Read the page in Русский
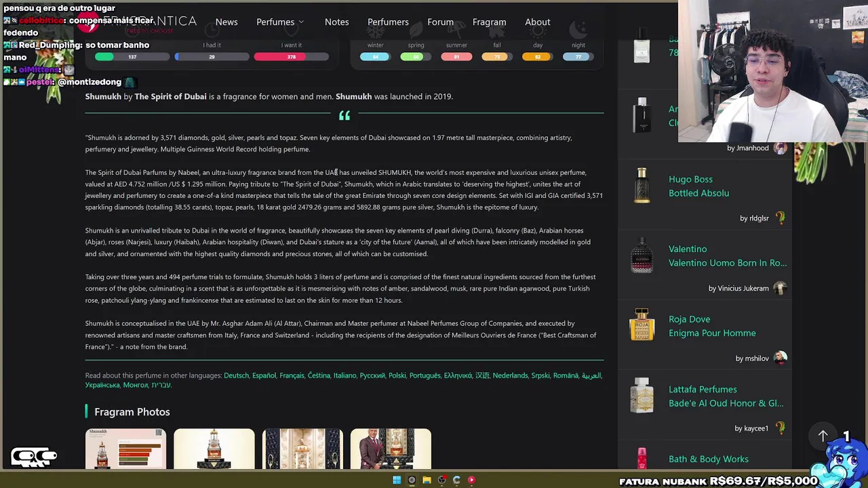868x488 pixels. tap(372, 375)
